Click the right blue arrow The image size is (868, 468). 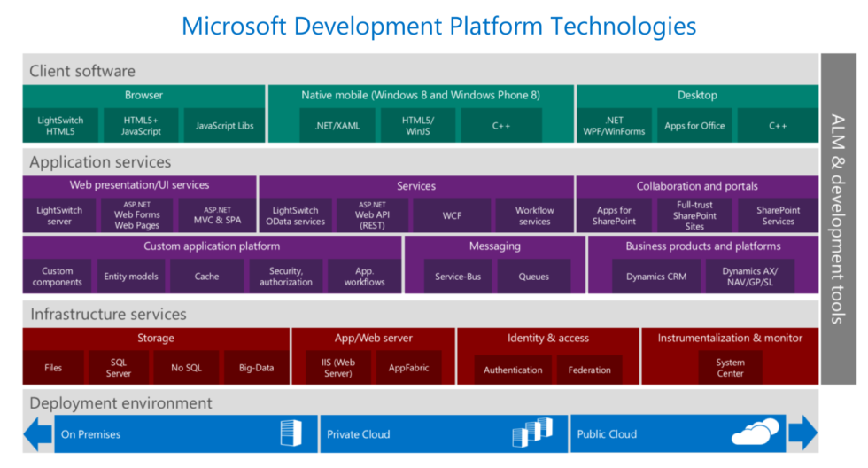point(802,433)
